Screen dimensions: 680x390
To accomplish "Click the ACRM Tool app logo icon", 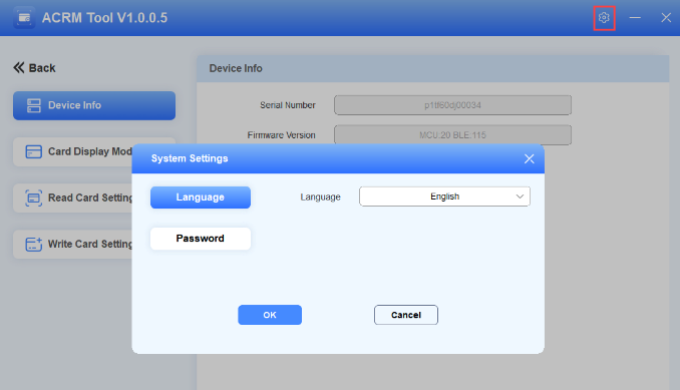I will click(x=24, y=18).
